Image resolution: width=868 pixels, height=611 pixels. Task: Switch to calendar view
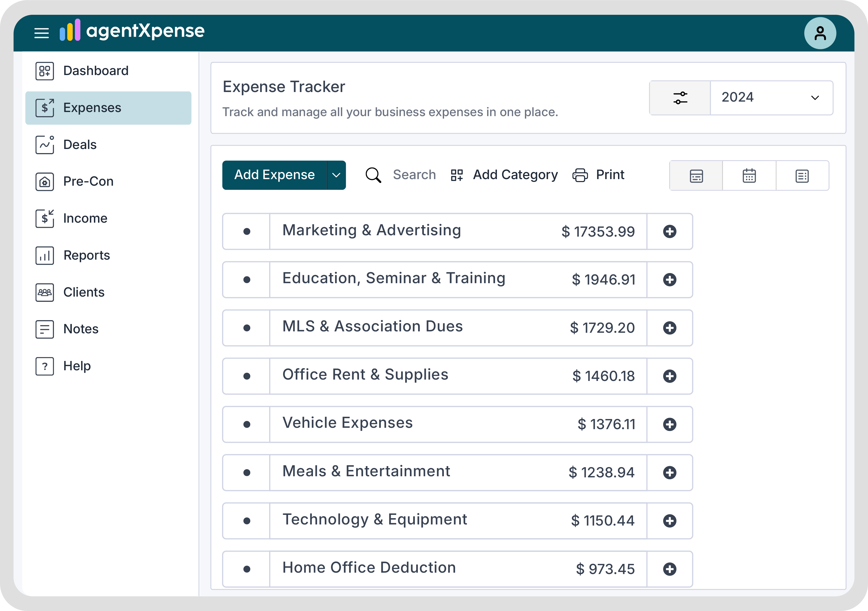[749, 176]
